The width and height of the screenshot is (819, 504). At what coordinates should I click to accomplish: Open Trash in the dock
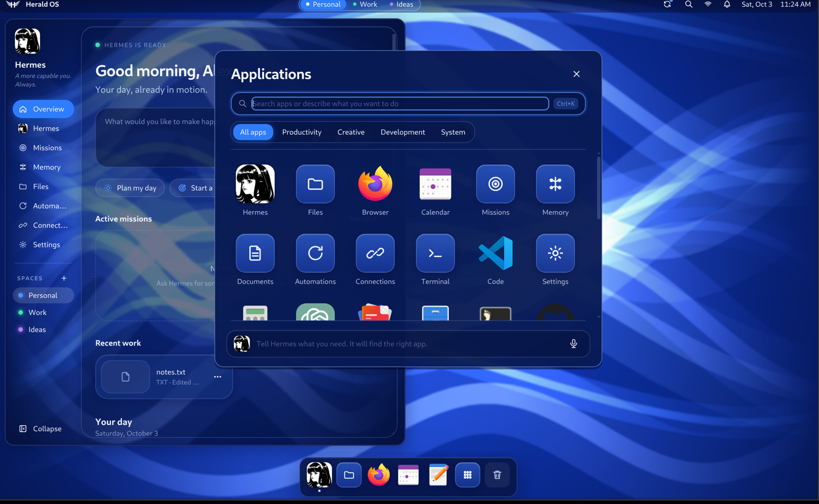(x=497, y=475)
